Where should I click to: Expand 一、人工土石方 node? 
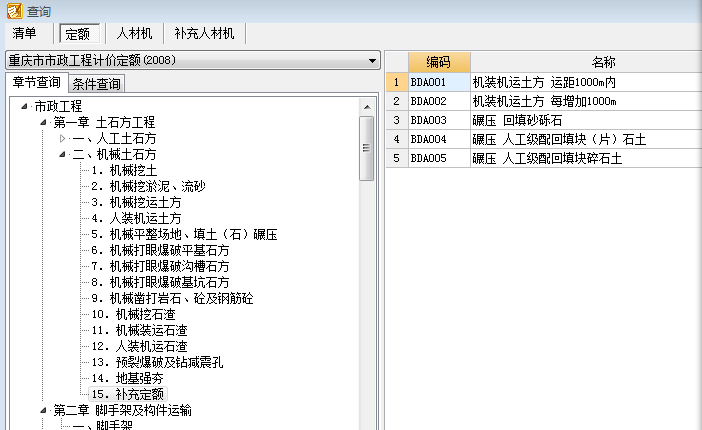(62, 138)
